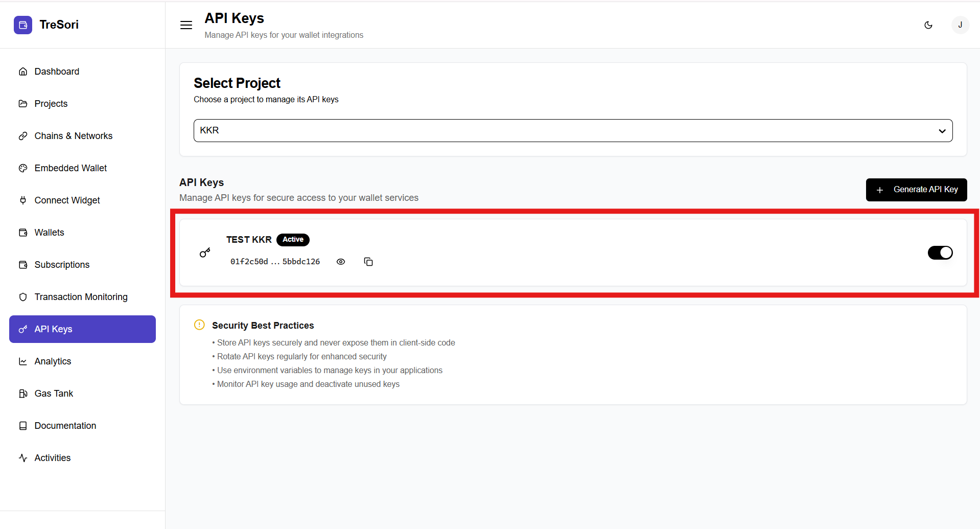Reveal the API key with eye icon
Viewport: 980px width, 529px height.
click(341, 262)
